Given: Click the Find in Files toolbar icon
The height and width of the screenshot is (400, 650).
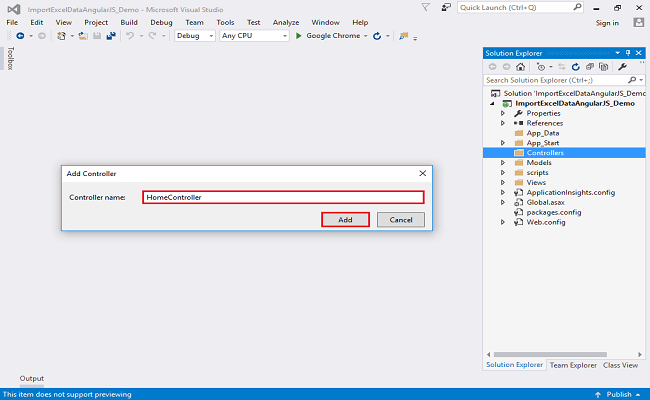Looking at the screenshot, I should [x=403, y=36].
